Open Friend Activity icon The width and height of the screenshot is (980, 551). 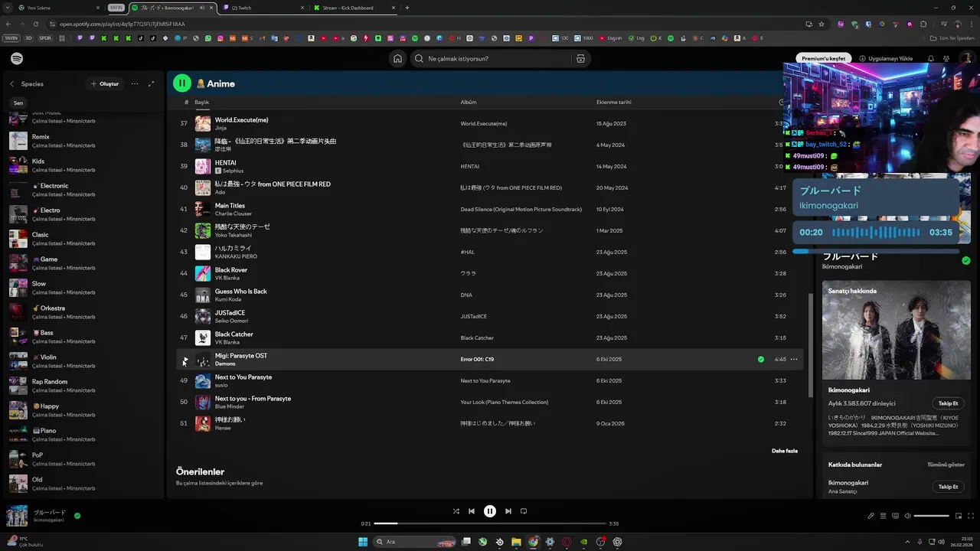point(946,59)
